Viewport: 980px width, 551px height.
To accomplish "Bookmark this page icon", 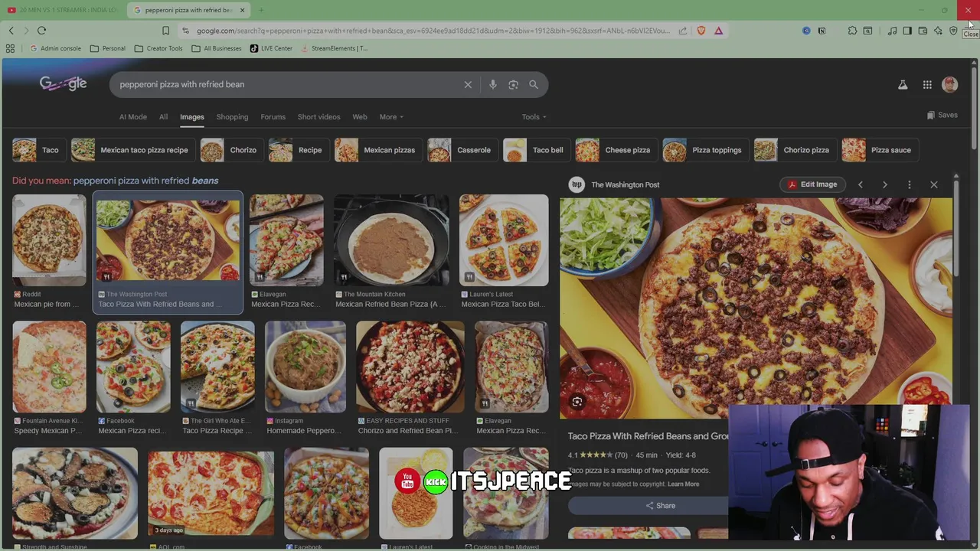I will (x=165, y=31).
